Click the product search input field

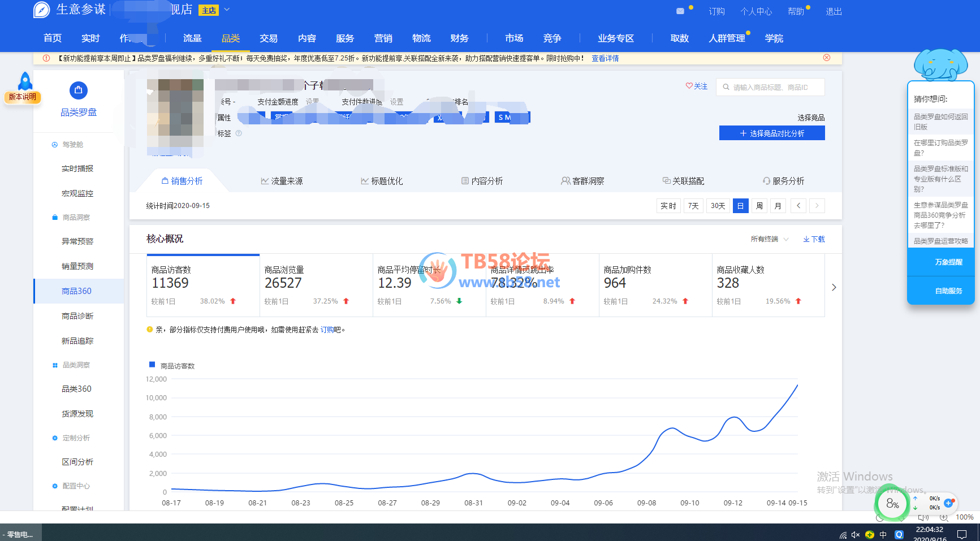coord(775,87)
